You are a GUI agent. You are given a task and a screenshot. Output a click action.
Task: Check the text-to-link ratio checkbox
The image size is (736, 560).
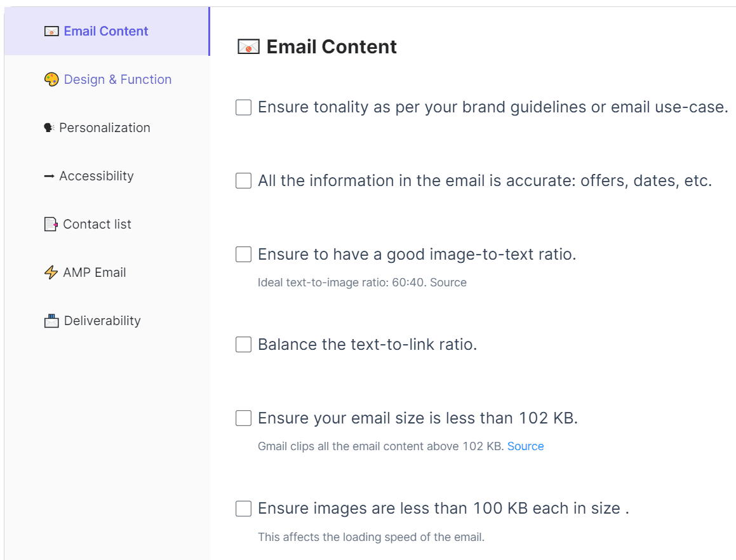click(x=243, y=345)
